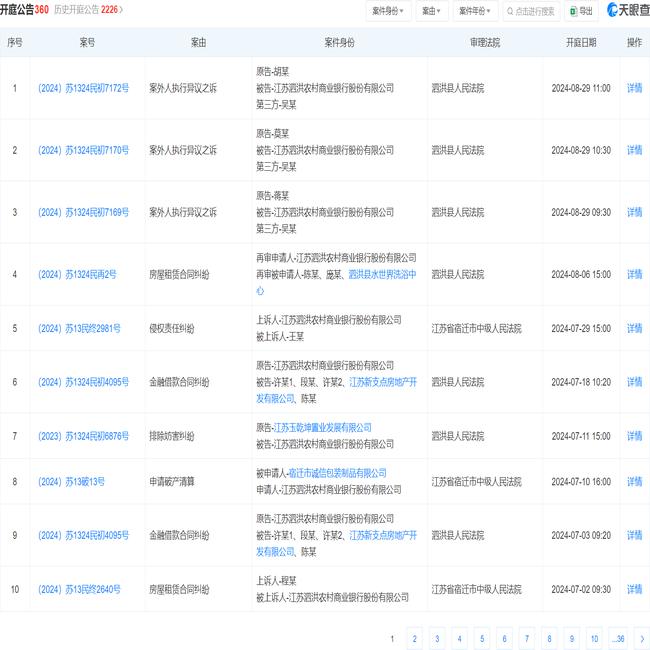
Task: Click the next page arrow
Action: coord(643,638)
